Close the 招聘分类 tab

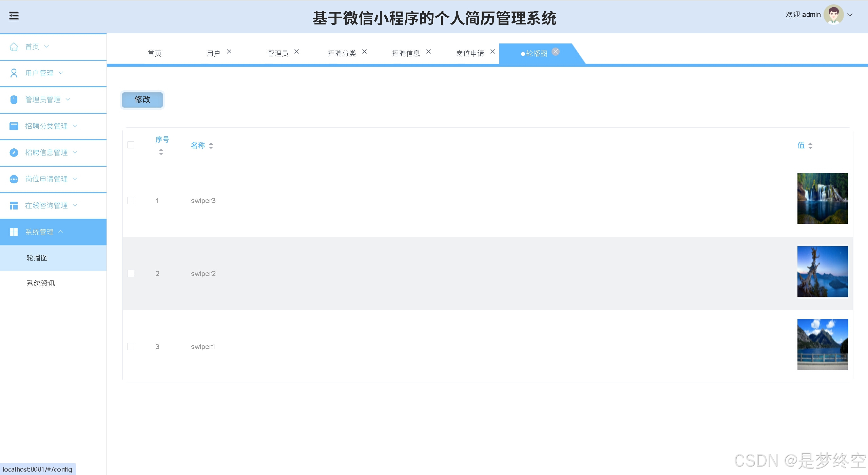[364, 52]
